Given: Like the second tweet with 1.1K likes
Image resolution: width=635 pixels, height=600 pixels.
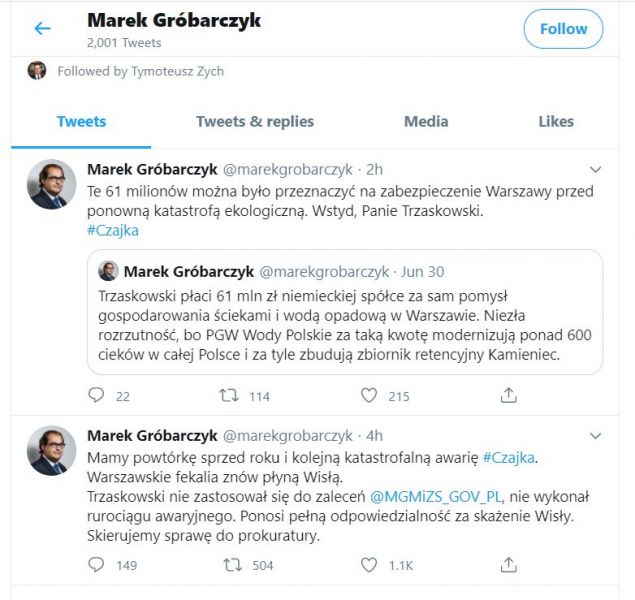Looking at the screenshot, I should [368, 565].
